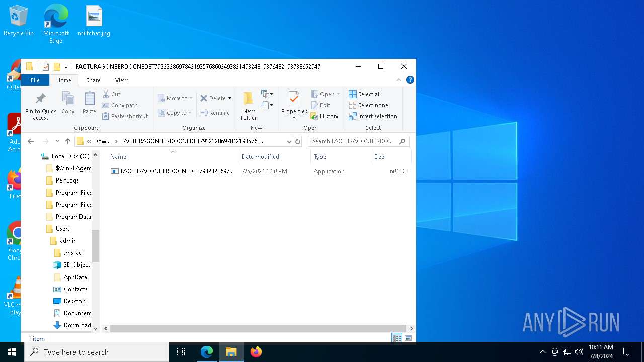Switch to the Share tab
The width and height of the screenshot is (644, 362).
click(93, 80)
